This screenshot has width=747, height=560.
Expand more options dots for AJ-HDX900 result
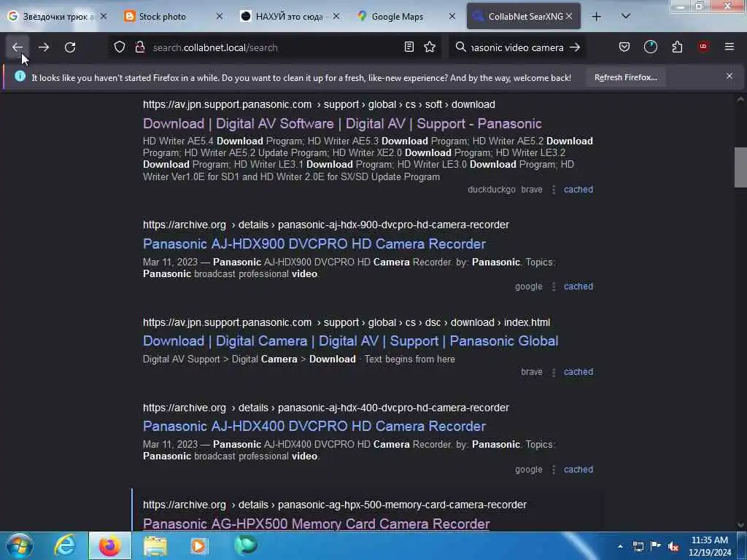point(553,287)
